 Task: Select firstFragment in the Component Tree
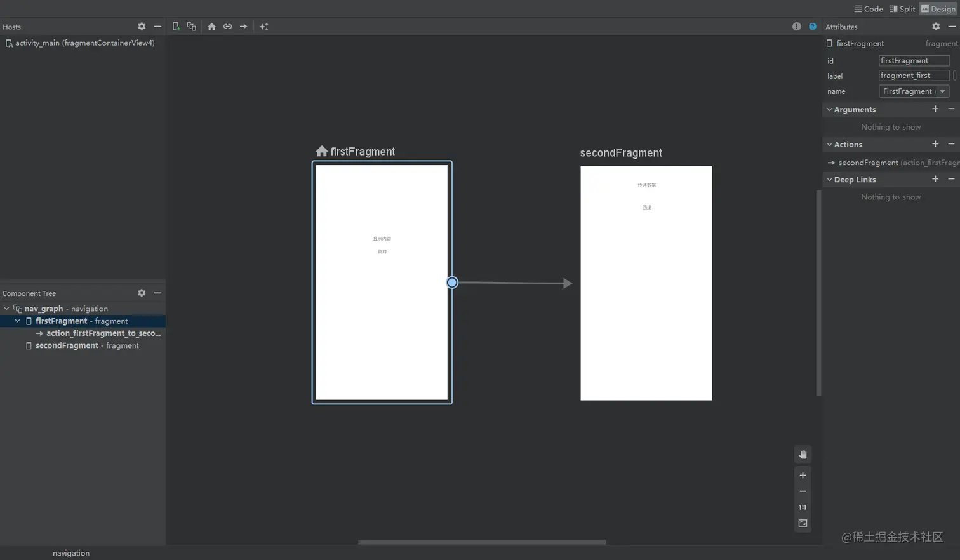tap(81, 321)
